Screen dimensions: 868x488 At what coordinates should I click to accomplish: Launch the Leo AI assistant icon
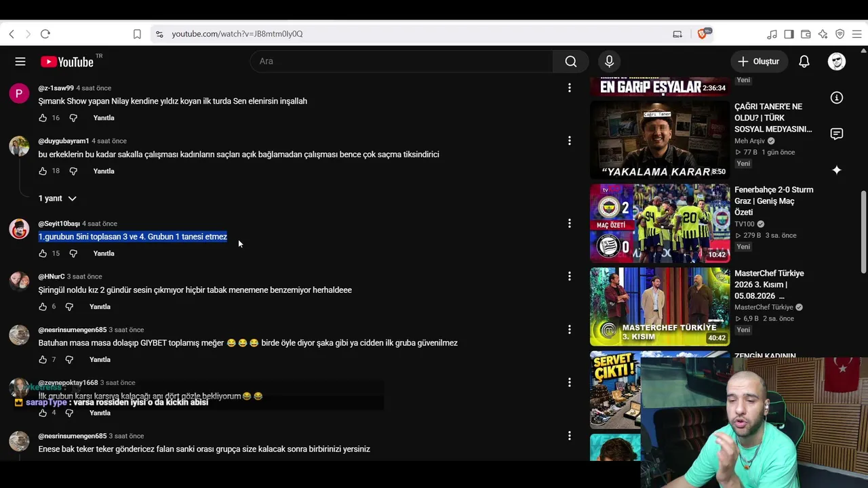click(x=823, y=34)
